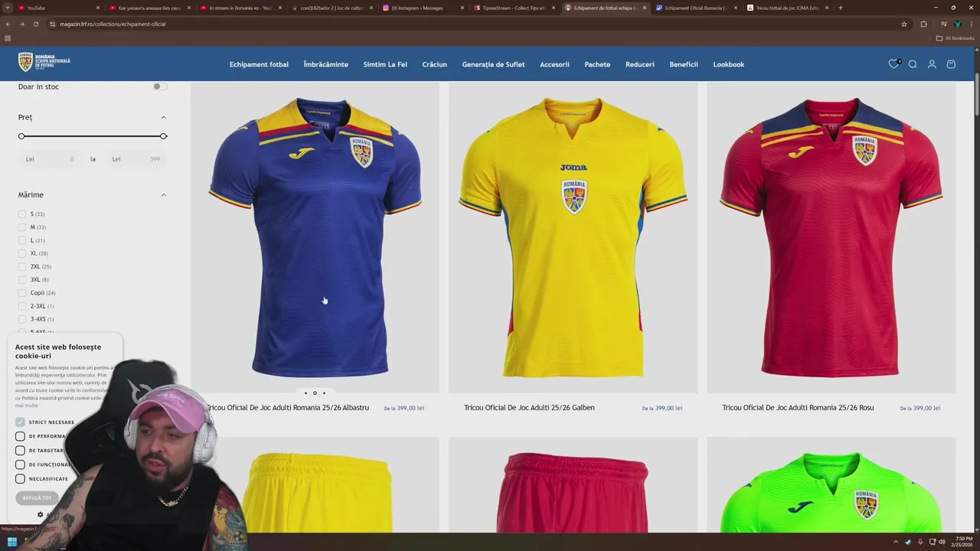
Task: Open Tricou Oficial Romania Rosu title
Action: click(798, 408)
